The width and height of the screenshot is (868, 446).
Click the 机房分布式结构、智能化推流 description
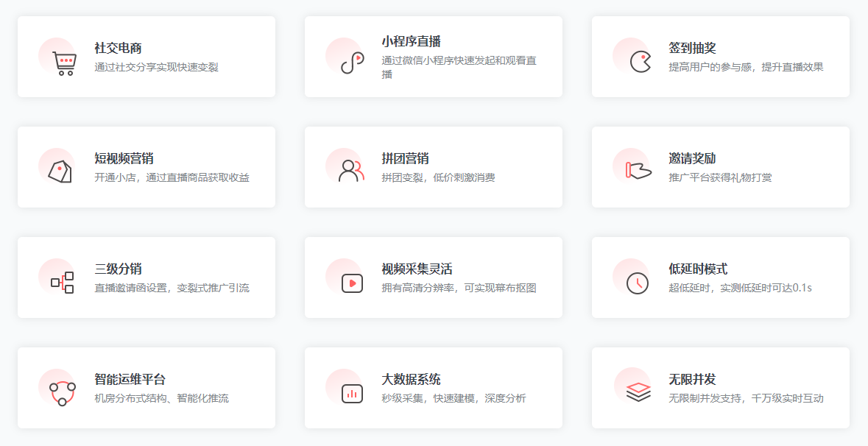(161, 398)
